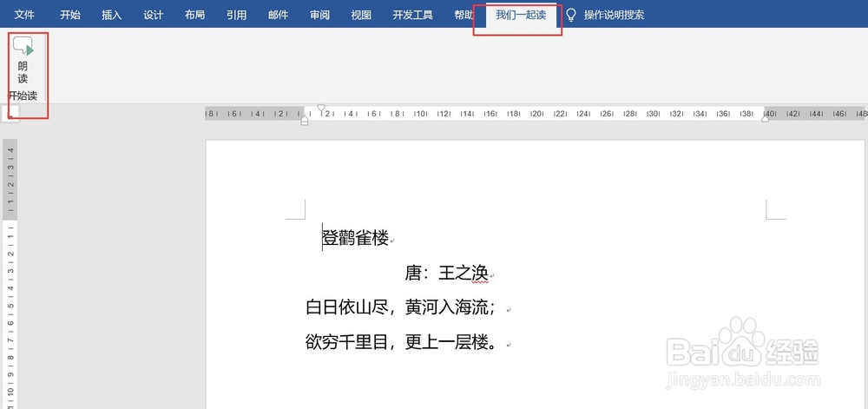Click the lightbulb tell-me icon
868x409 pixels.
pos(571,15)
